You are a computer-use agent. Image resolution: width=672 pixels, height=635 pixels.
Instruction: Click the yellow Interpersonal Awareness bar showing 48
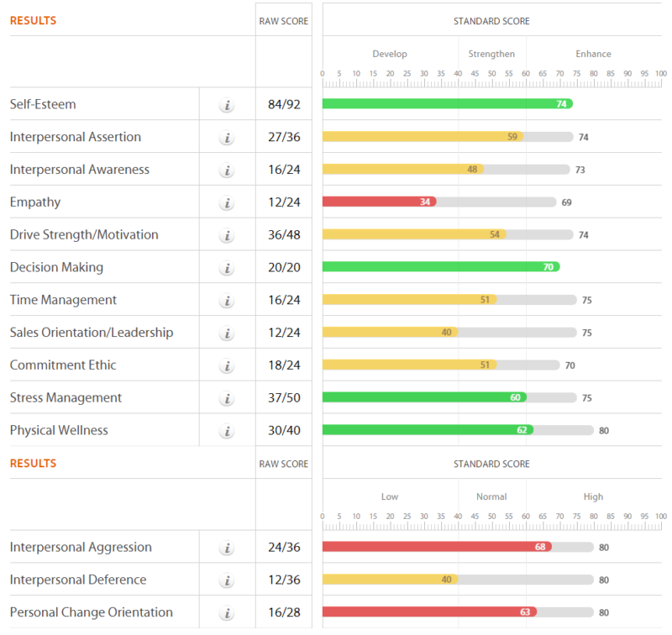coord(402,169)
